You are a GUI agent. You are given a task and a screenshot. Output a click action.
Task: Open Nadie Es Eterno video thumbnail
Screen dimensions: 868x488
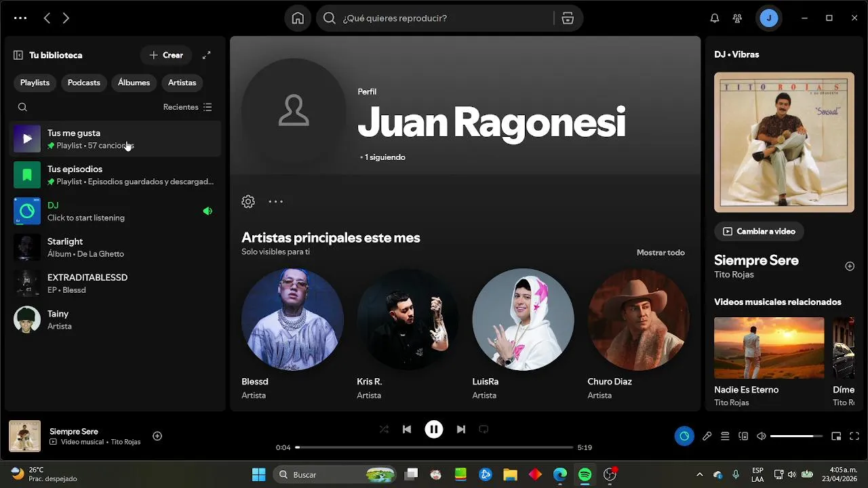[769, 348]
